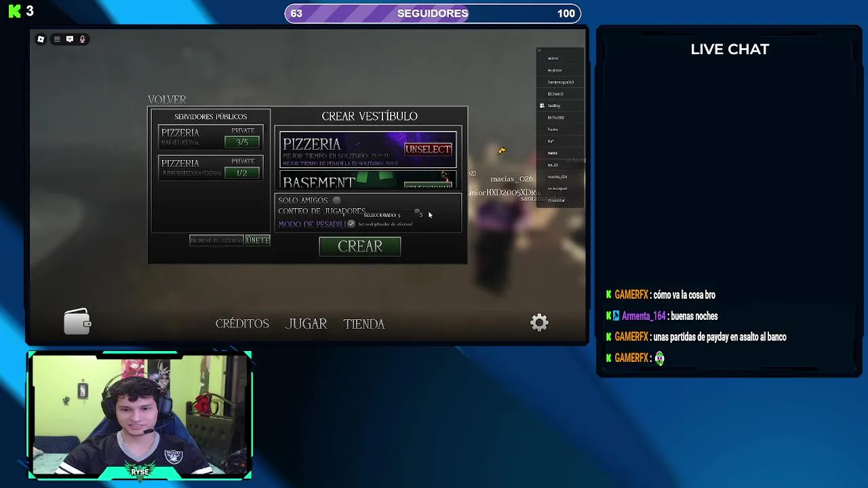Select the Basement map card

[x=368, y=180]
